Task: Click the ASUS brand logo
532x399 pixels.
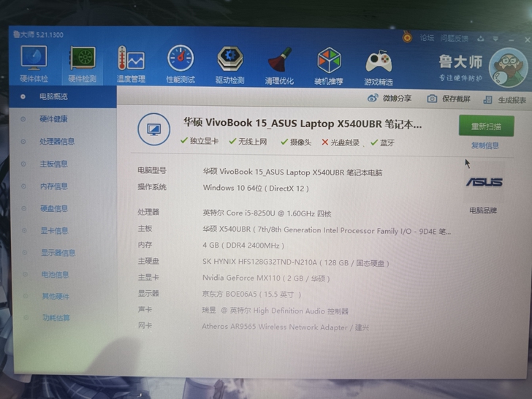Action: pyautogui.click(x=484, y=182)
